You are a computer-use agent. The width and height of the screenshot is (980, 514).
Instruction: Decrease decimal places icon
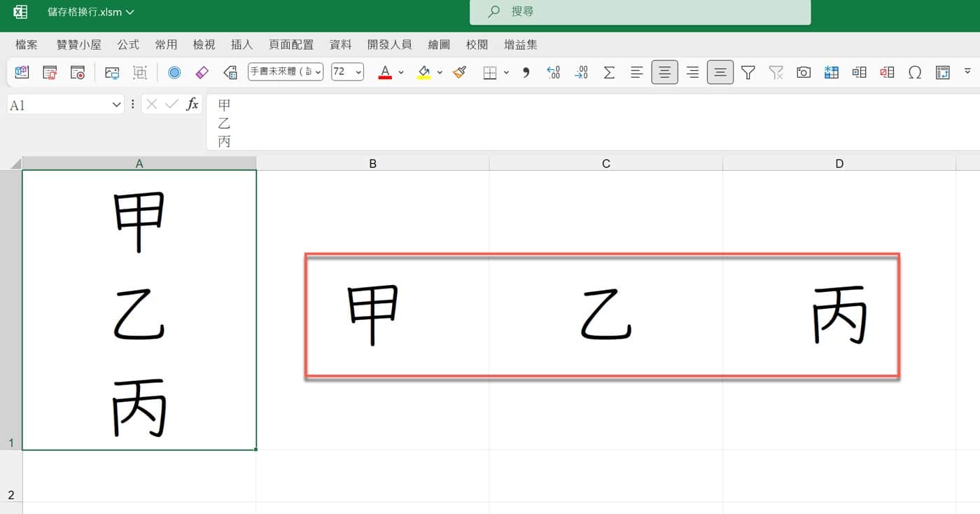[581, 72]
